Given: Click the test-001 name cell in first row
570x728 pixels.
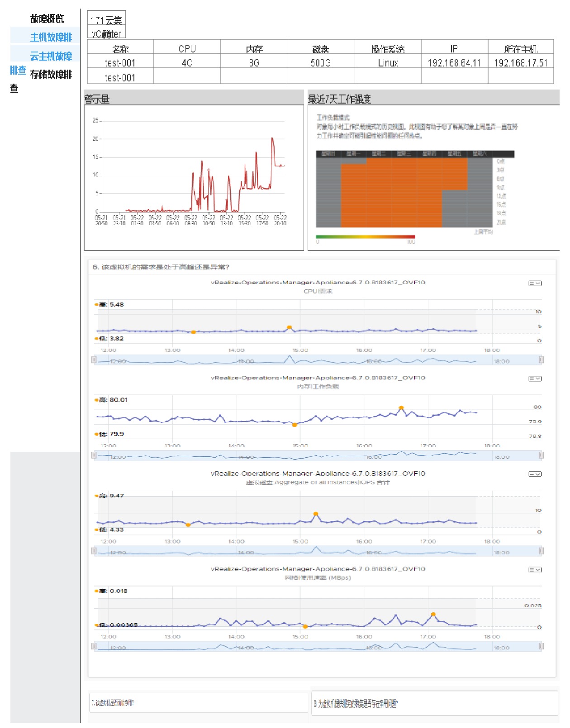Looking at the screenshot, I should pyautogui.click(x=120, y=63).
